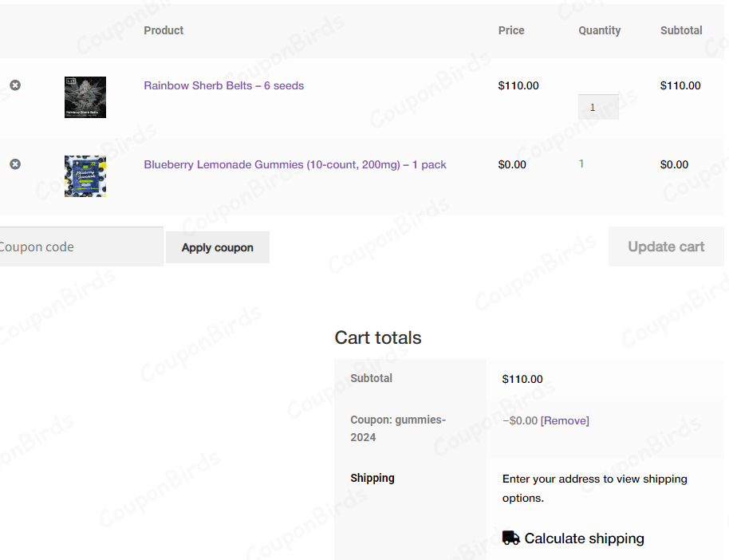Open the Calculate shipping link
729x560 pixels.
click(x=584, y=538)
